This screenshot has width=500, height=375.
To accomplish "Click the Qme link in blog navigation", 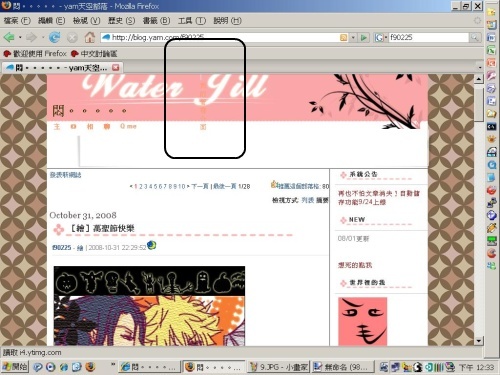I will (128, 126).
